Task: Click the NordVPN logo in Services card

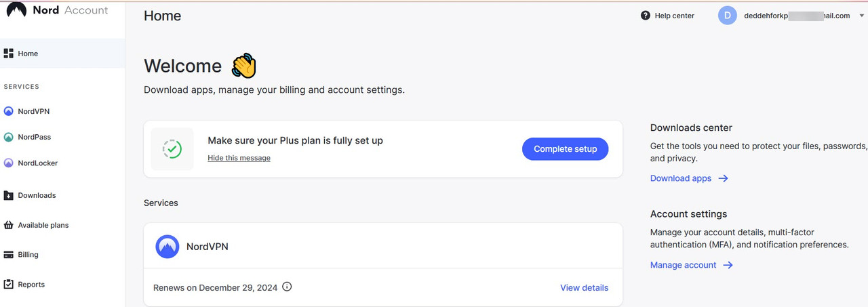Action: pos(167,247)
